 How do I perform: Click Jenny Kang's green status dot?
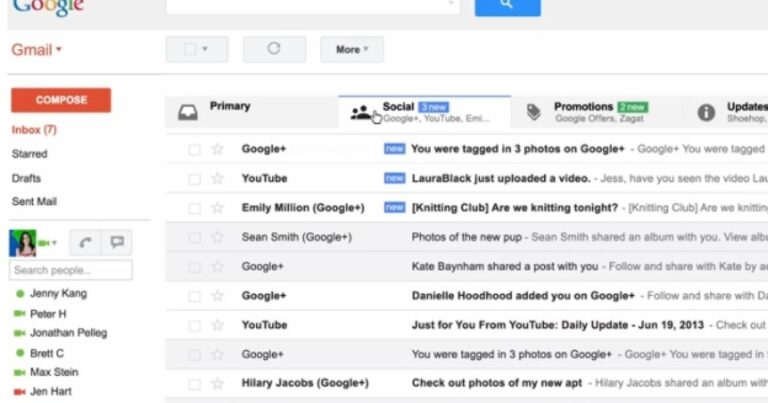click(20, 294)
